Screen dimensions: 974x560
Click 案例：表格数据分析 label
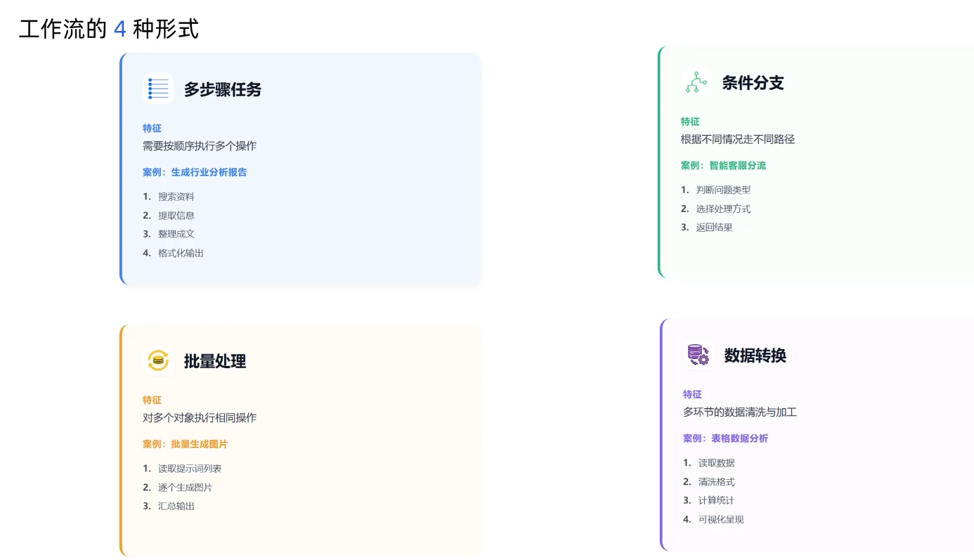(x=726, y=438)
